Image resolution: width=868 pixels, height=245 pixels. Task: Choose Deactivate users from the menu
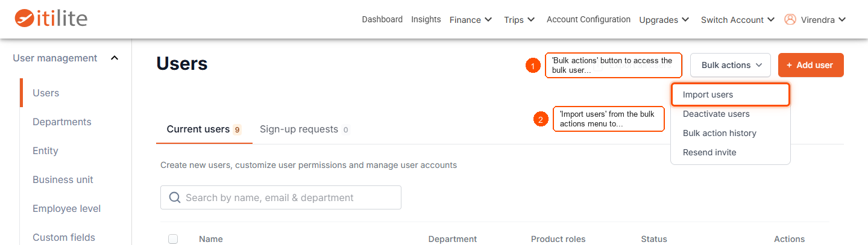716,114
